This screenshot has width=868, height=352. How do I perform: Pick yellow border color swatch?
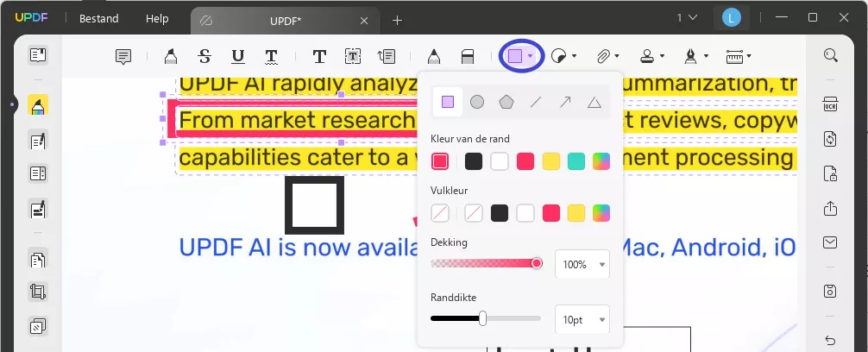[x=551, y=161]
